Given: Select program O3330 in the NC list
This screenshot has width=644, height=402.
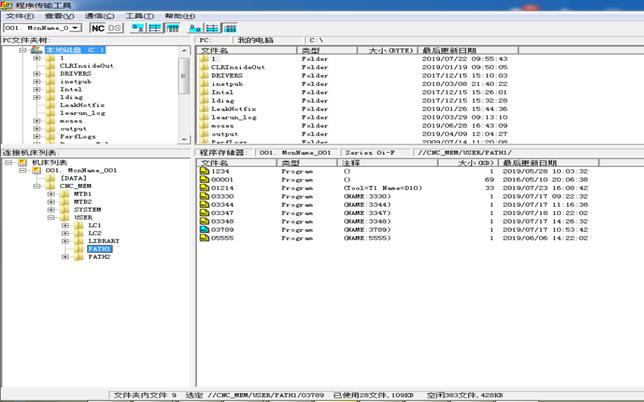Looking at the screenshot, I should [x=222, y=196].
